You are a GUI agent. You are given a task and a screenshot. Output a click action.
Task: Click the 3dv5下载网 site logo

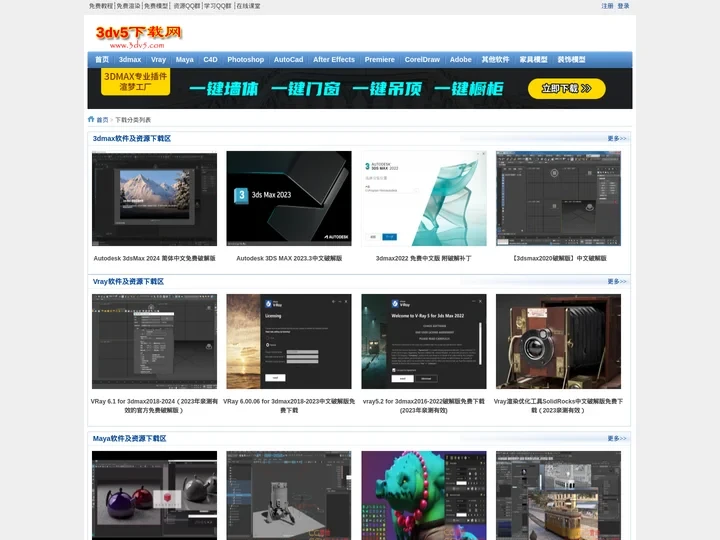pyautogui.click(x=139, y=37)
